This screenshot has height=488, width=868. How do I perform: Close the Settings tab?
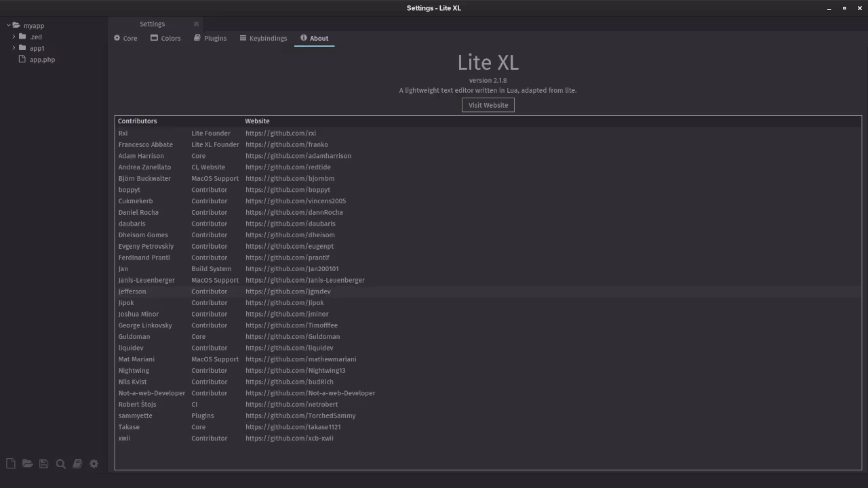[x=196, y=24]
